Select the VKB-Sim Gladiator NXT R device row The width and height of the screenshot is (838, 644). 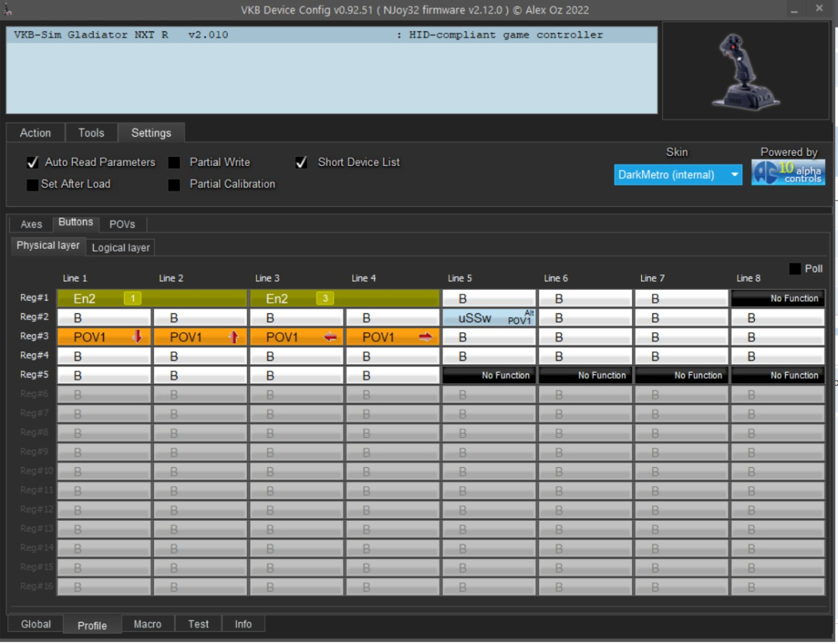[x=331, y=35]
